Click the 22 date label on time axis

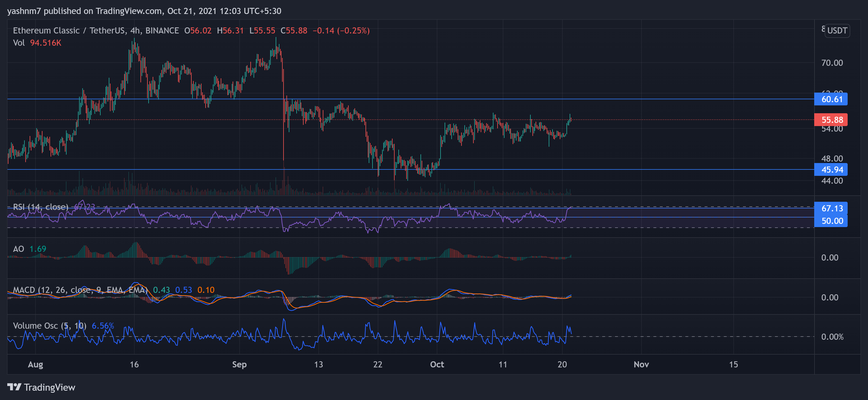coord(378,364)
